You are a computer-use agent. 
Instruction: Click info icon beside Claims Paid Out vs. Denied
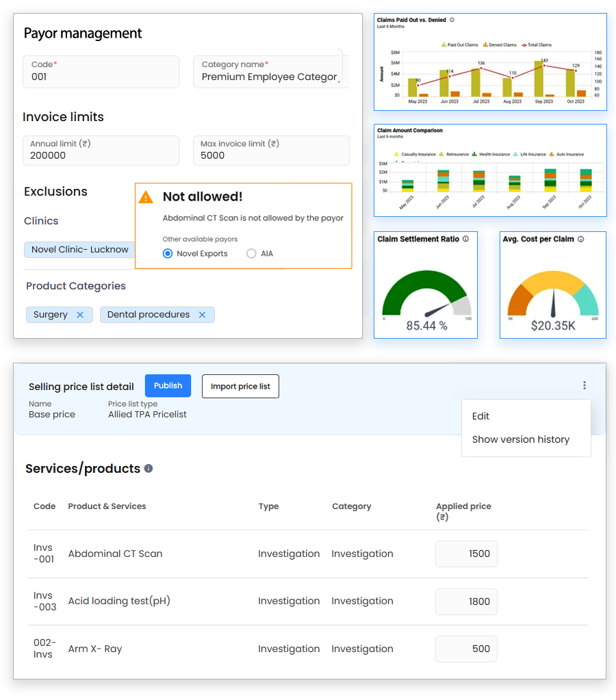[x=452, y=21]
